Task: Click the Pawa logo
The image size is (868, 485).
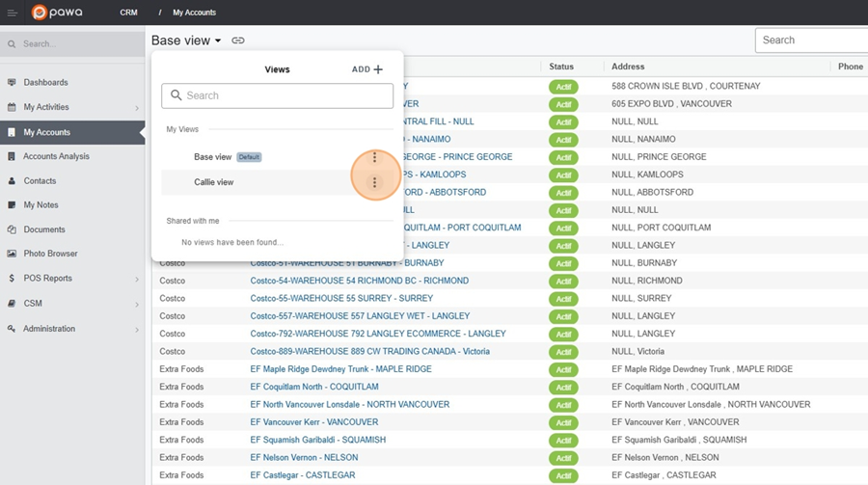Action: click(57, 13)
